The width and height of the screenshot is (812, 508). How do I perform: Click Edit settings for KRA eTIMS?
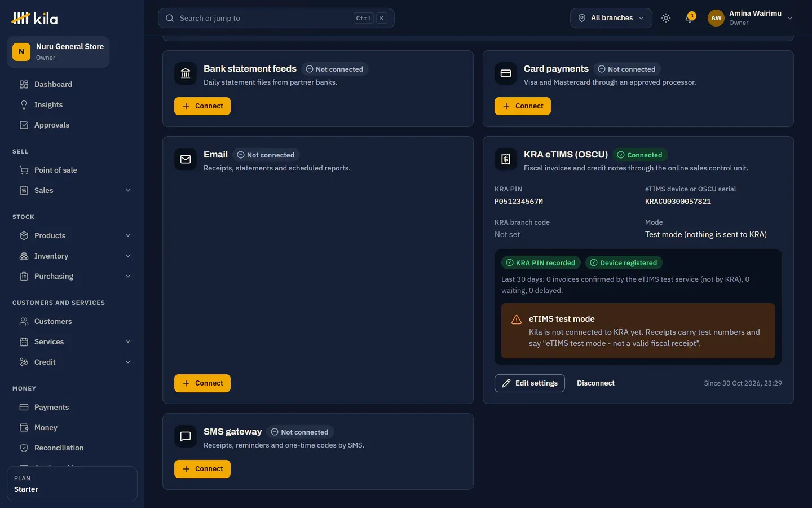(x=529, y=383)
